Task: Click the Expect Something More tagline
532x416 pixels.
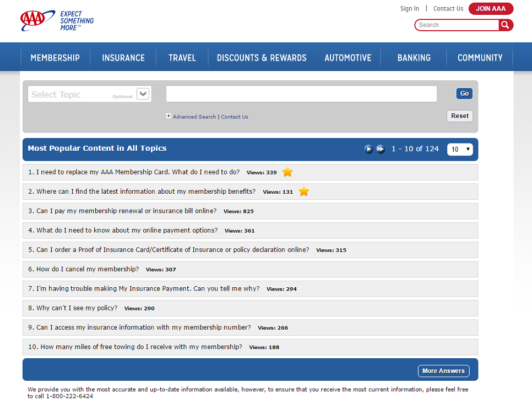Action: 77,21
